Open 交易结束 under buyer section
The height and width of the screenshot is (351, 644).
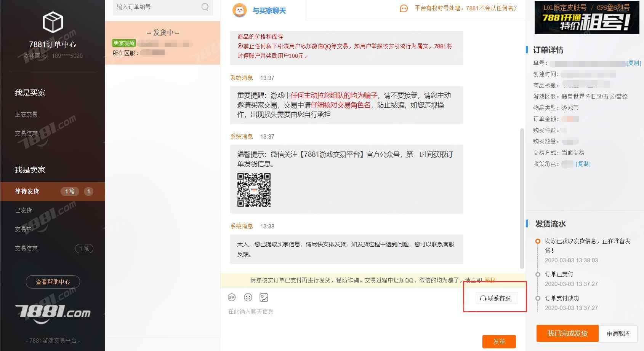(x=26, y=133)
